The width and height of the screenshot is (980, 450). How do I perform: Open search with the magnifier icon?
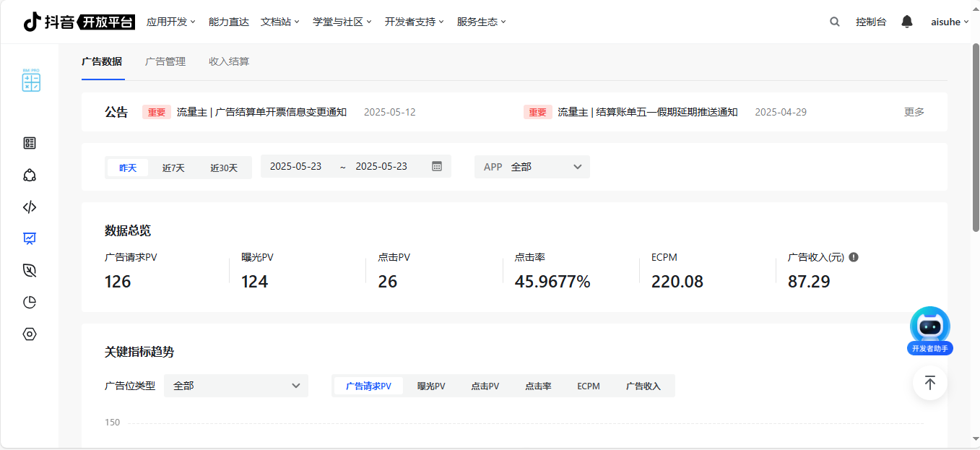point(835,22)
